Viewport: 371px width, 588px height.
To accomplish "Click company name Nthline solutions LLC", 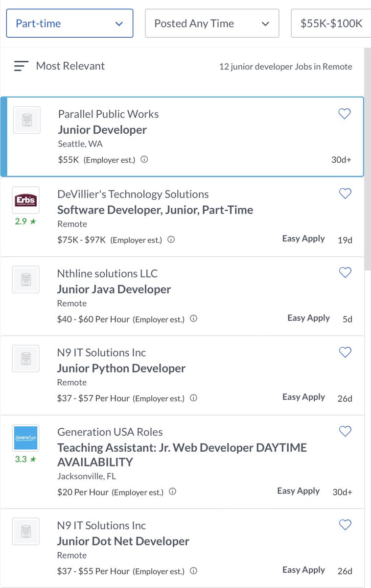I will [107, 273].
